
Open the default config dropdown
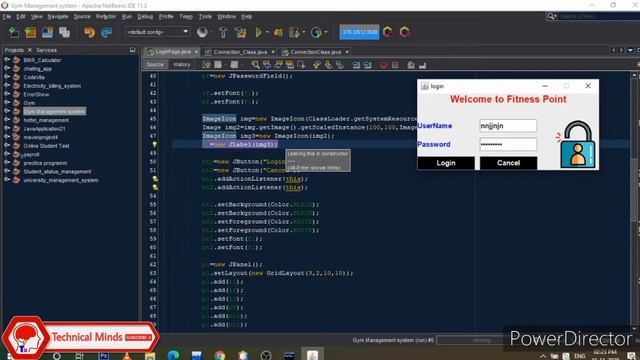pos(157,32)
